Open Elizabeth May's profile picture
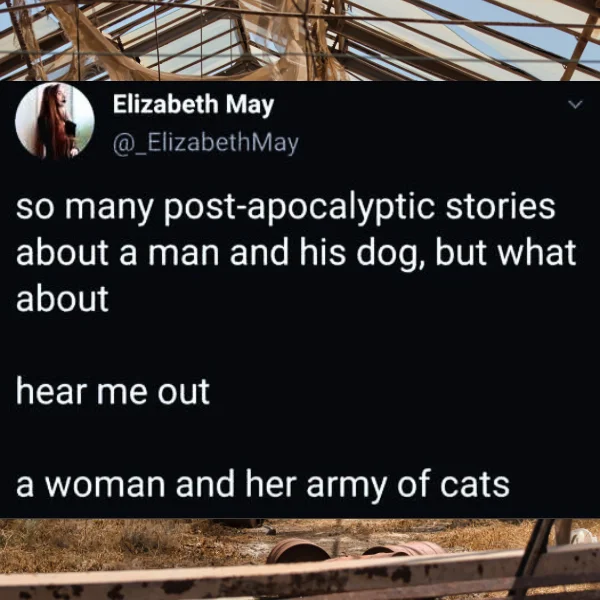The image size is (600, 600). coord(55,121)
